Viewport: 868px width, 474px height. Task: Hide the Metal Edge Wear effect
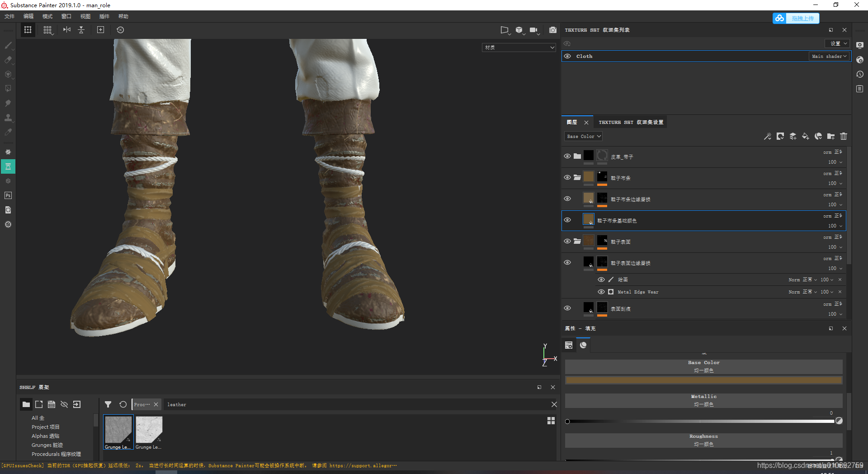coord(601,292)
